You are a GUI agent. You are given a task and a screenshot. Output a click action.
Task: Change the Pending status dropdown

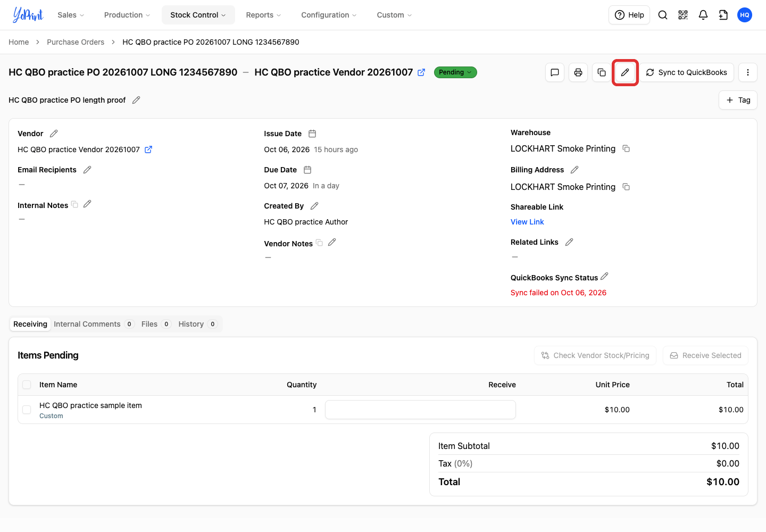point(455,72)
